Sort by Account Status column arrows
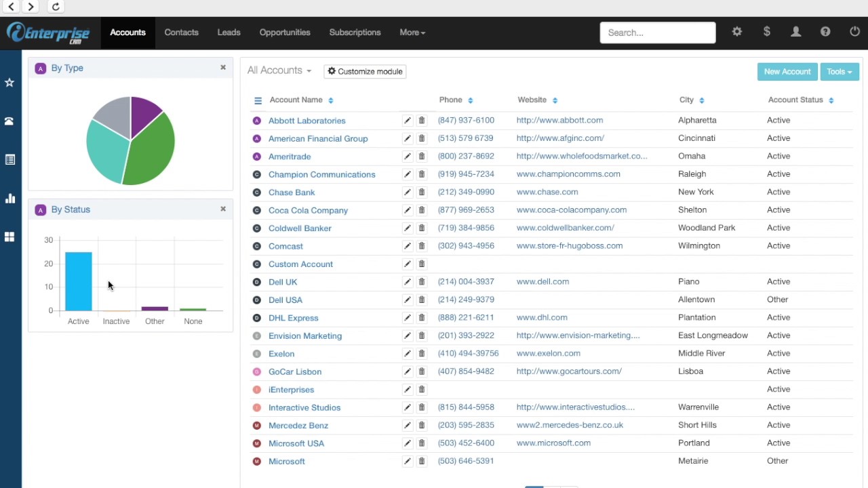Viewport: 868px width, 488px height. pos(831,100)
